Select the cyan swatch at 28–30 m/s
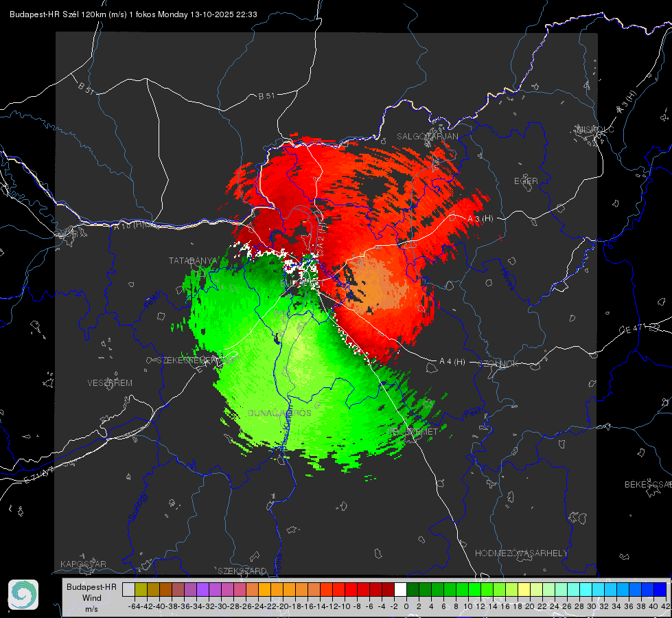Image resolution: width=672 pixels, height=618 pixels. (586, 590)
